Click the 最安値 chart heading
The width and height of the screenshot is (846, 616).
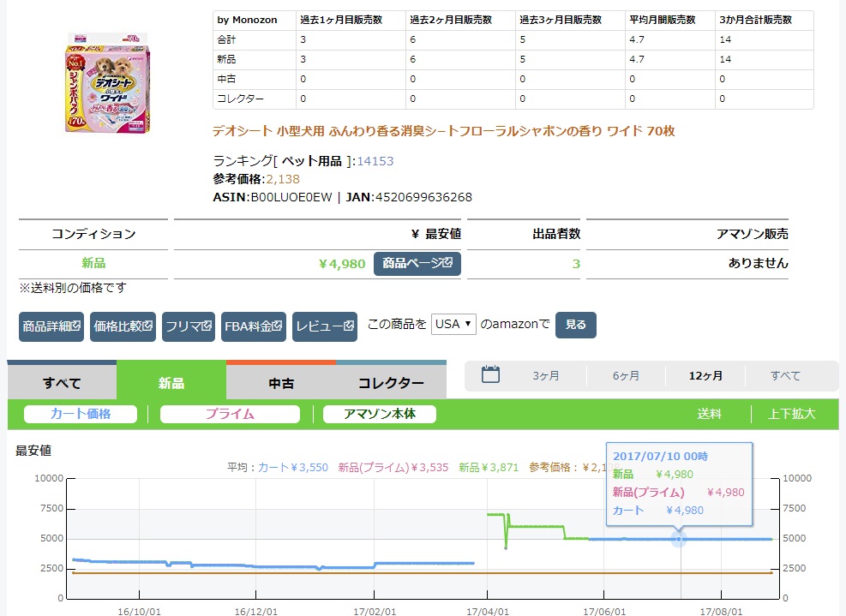pos(33,451)
